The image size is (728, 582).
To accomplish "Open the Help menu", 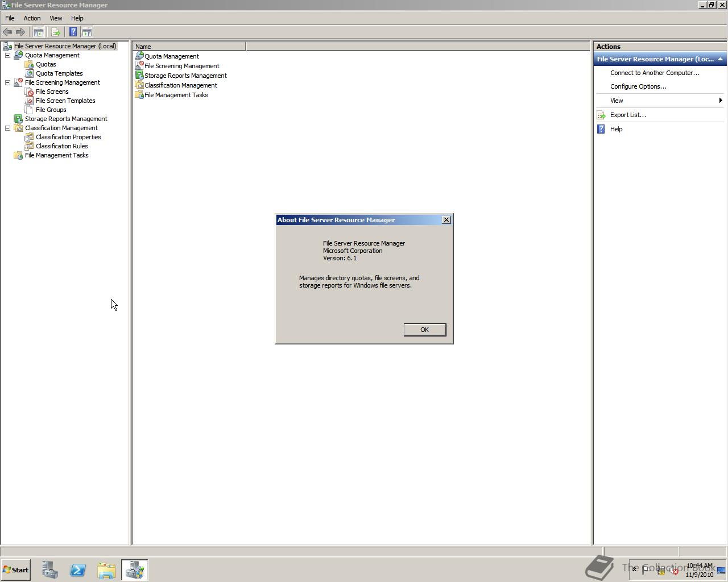I will coord(77,18).
